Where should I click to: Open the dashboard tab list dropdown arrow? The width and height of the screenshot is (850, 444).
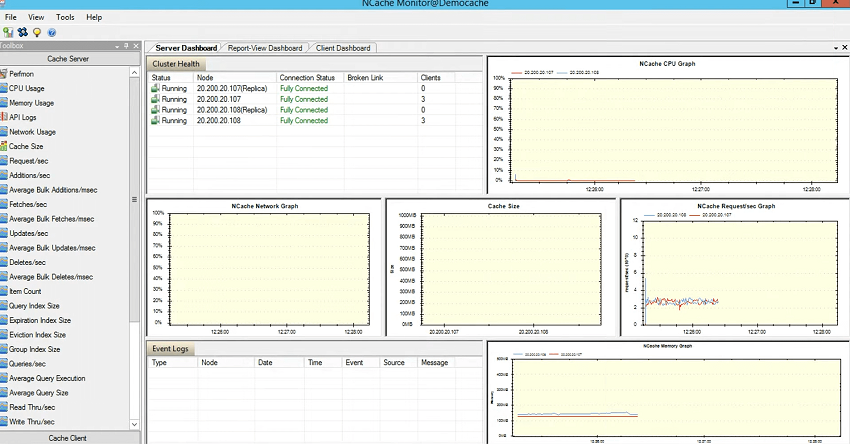[x=836, y=48]
